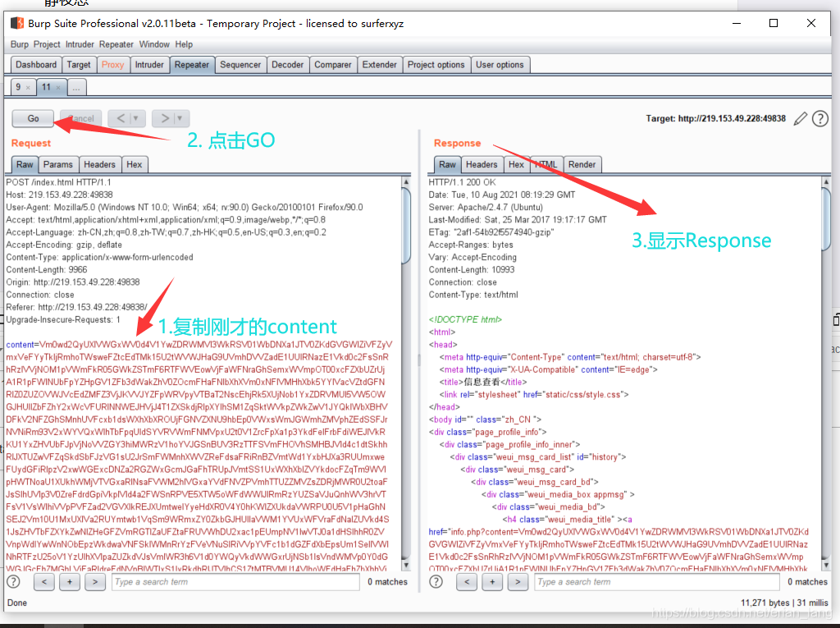Click request pane scroll down arrow
Image resolution: width=840 pixels, height=628 pixels.
click(406, 565)
